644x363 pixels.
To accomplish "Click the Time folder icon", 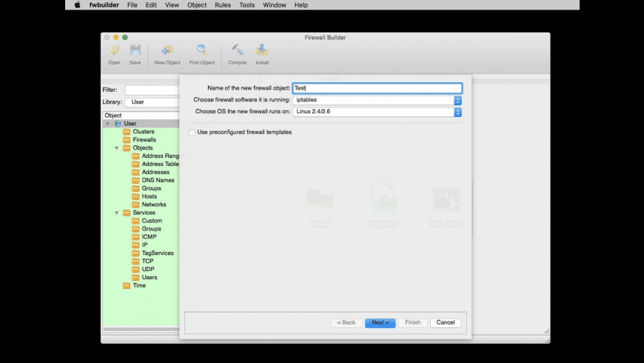I will pos(127,285).
